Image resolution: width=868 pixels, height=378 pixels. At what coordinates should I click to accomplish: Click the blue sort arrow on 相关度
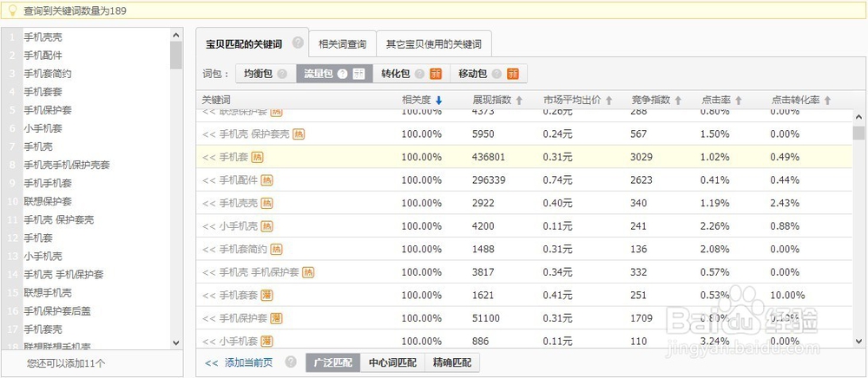(439, 101)
